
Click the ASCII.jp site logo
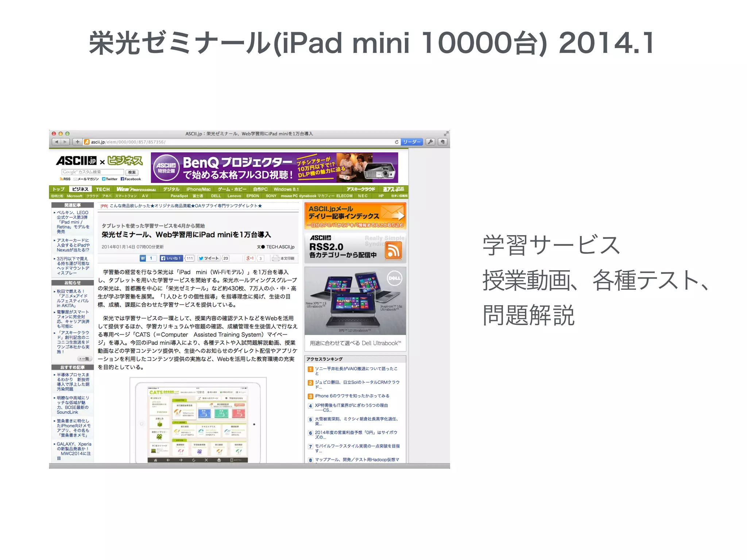tap(76, 161)
